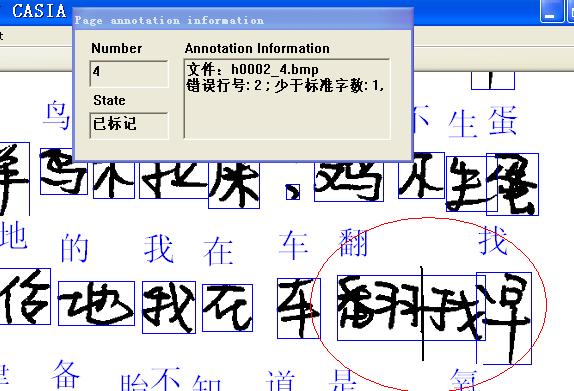Select the handwritten 车 bounding box
Viewport: 574px width, 391px height.
click(x=299, y=308)
